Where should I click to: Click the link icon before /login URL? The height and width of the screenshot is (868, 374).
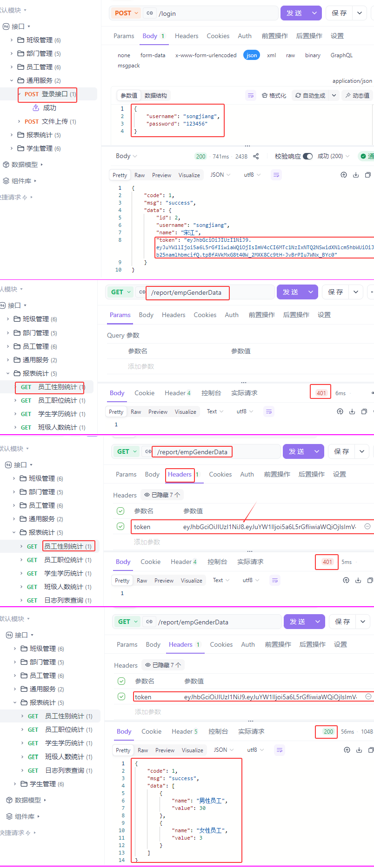click(x=150, y=13)
